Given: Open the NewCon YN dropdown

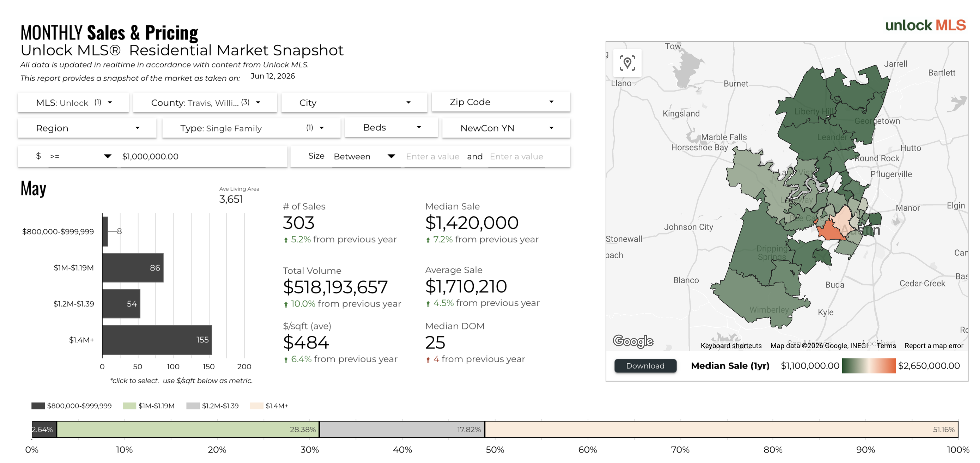Looking at the screenshot, I should tap(506, 128).
